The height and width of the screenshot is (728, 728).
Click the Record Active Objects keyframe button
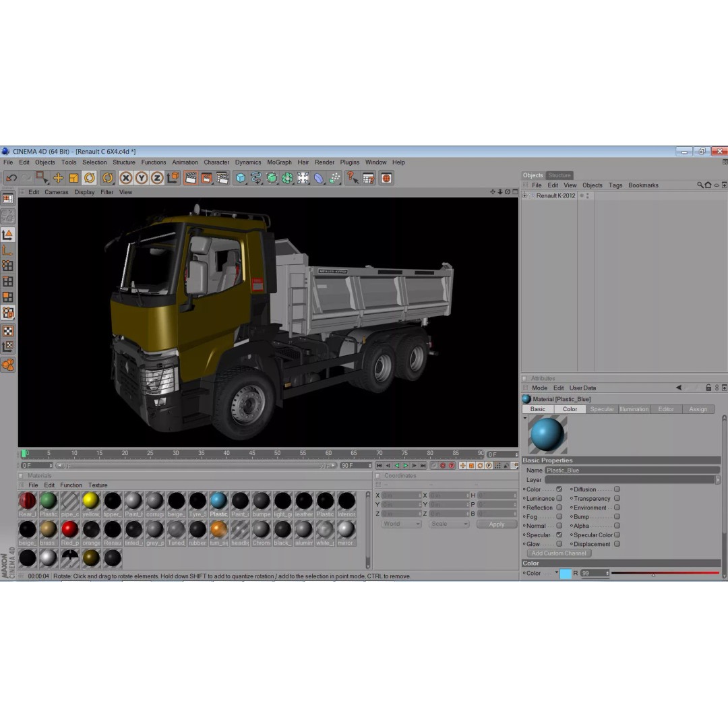coord(433,465)
